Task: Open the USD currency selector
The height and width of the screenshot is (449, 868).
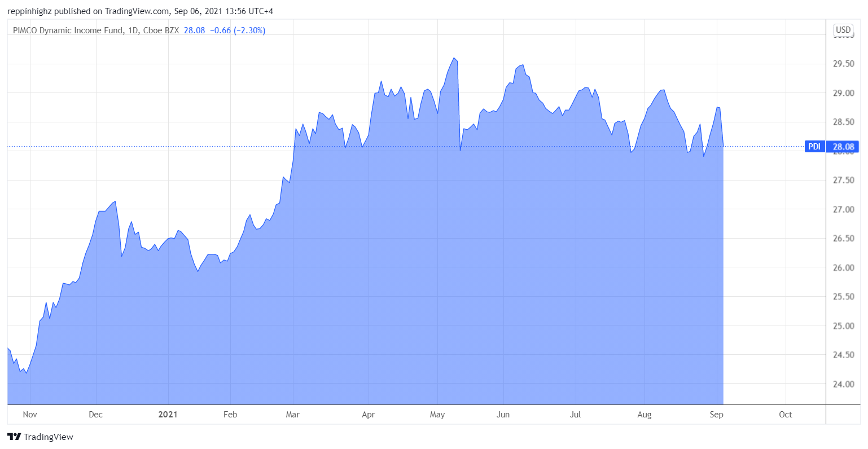Action: pos(843,30)
